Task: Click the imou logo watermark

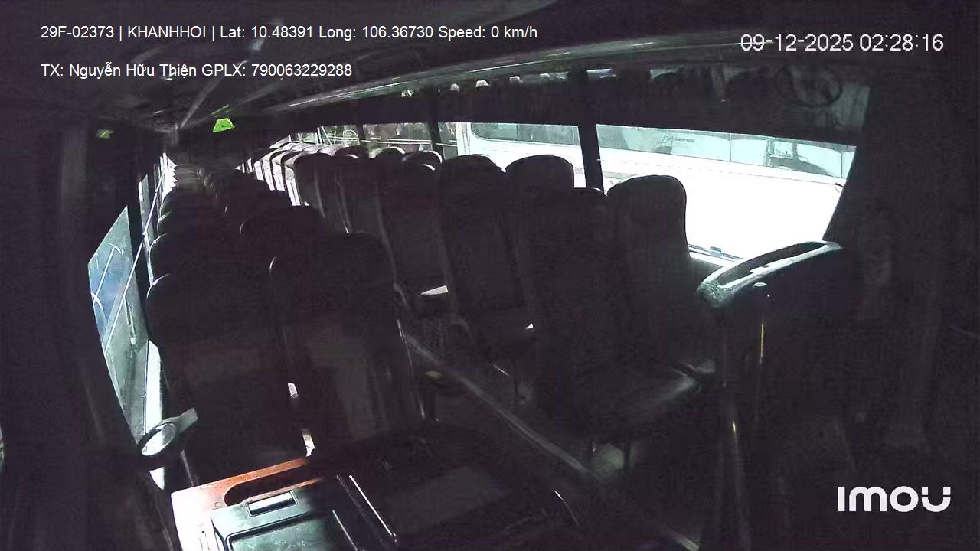Action: coord(894,498)
